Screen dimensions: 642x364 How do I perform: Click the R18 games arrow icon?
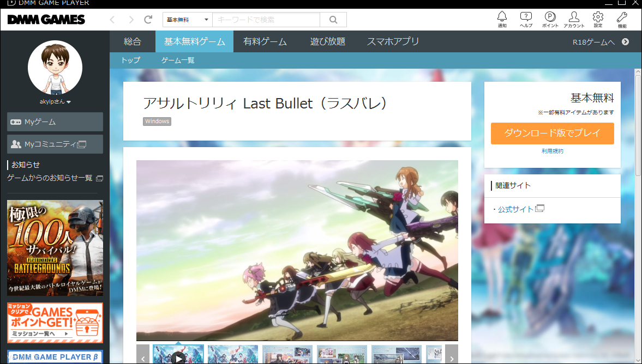coord(625,41)
